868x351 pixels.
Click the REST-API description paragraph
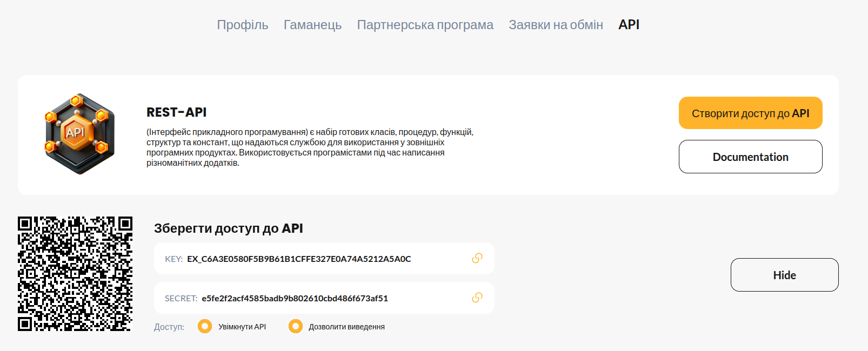point(310,147)
